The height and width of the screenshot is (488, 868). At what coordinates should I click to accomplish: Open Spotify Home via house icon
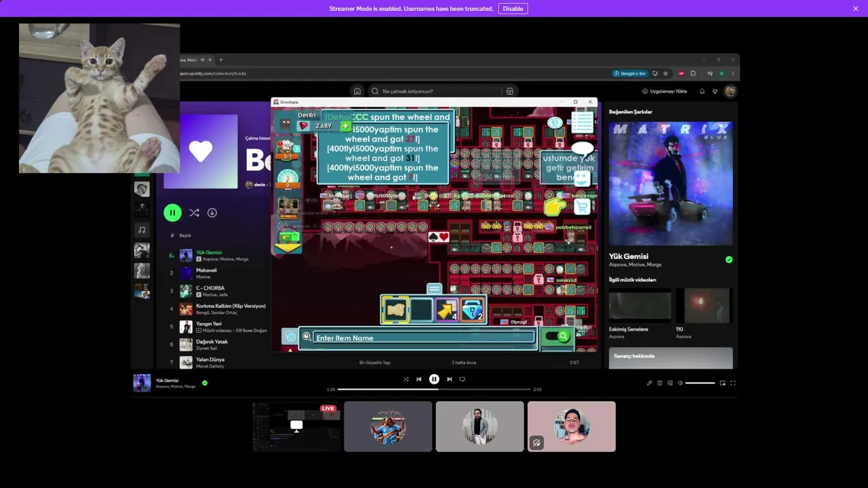(x=357, y=91)
